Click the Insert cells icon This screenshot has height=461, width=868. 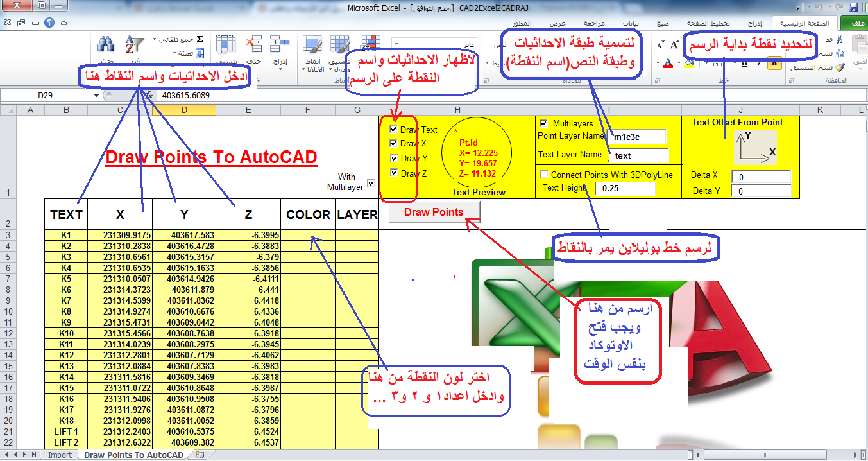tap(279, 44)
